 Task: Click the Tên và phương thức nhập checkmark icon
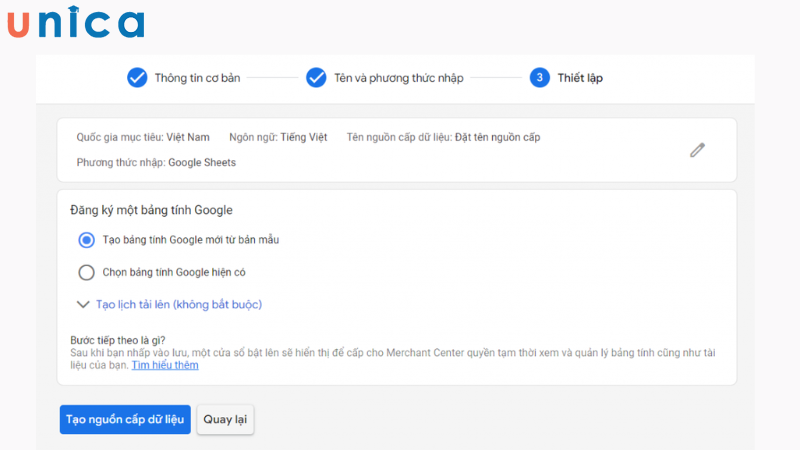(x=316, y=78)
